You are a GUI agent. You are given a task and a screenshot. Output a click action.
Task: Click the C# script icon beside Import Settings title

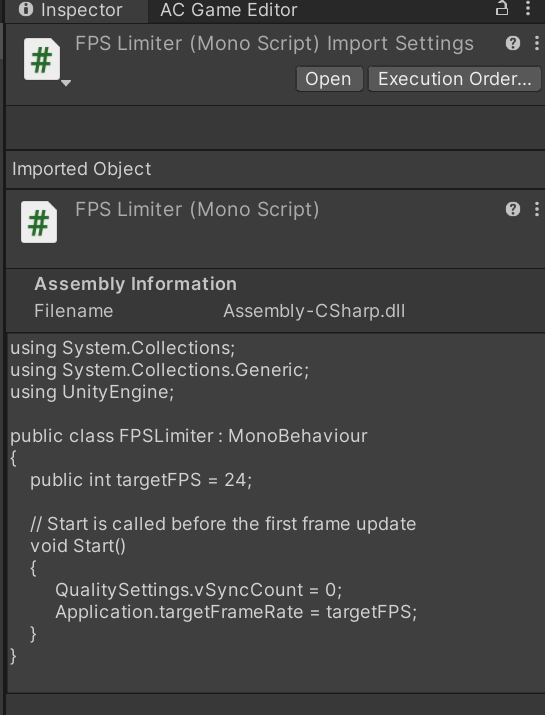coord(42,59)
